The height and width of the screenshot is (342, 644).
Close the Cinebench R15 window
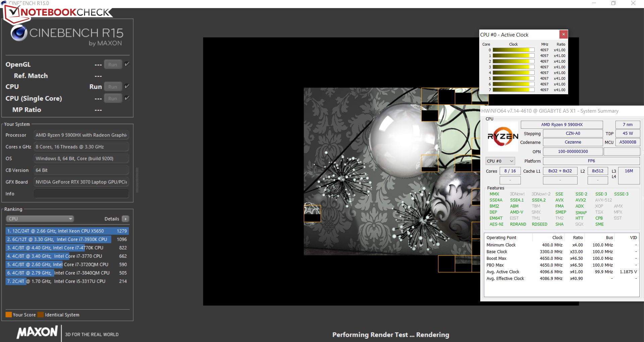(633, 3)
